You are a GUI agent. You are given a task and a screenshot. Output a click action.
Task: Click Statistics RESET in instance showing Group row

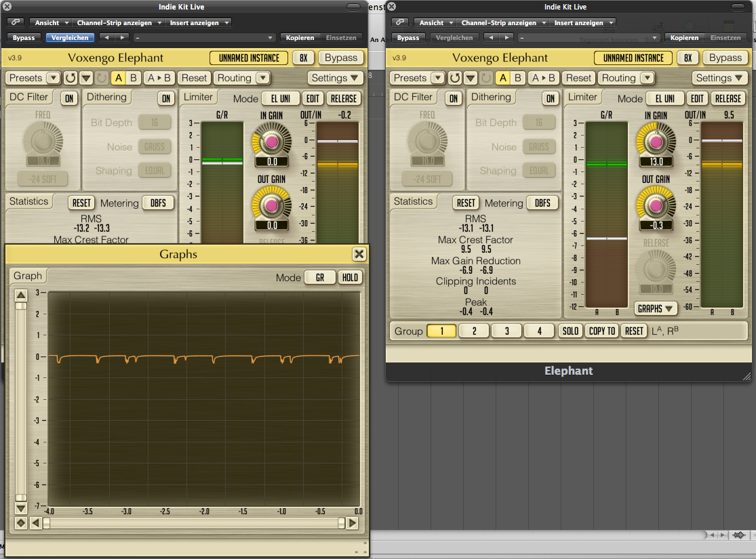pyautogui.click(x=466, y=203)
